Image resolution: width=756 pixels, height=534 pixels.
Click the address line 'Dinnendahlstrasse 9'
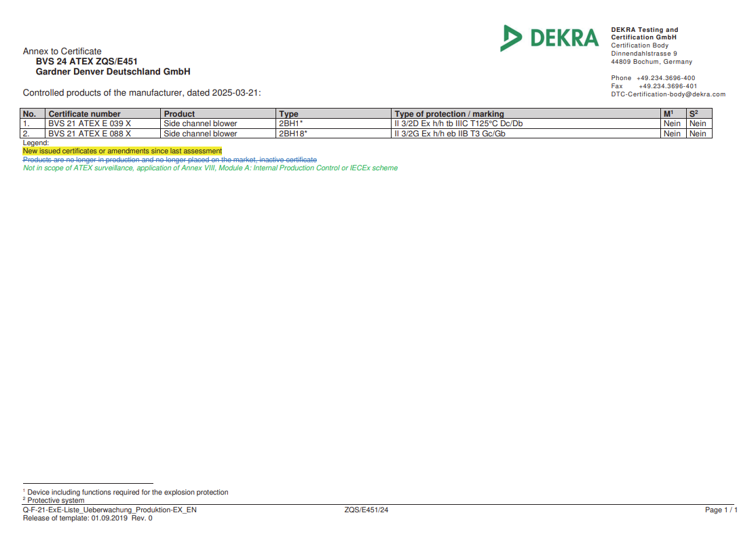pos(643,54)
